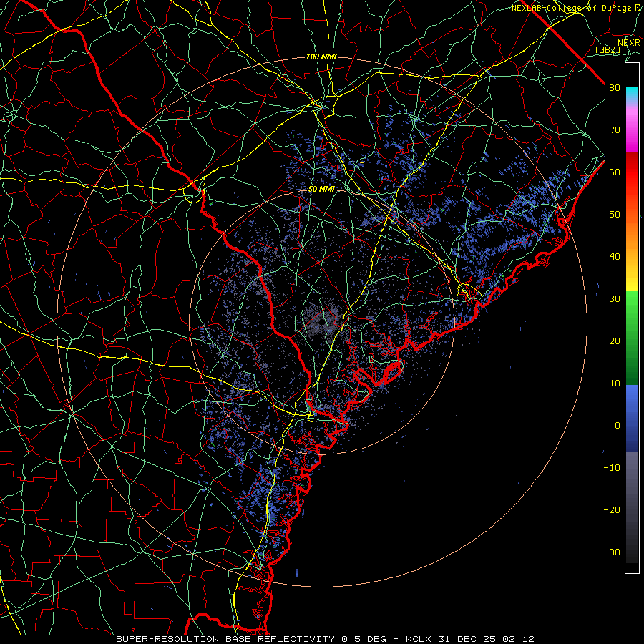
Task: Click the bright green segment of the colorbar
Action: point(632,306)
